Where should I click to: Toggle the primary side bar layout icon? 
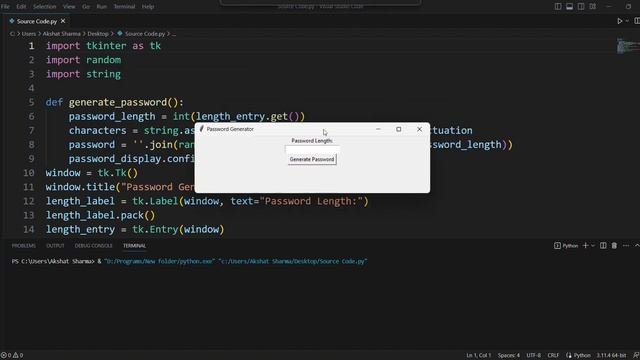tap(558, 7)
